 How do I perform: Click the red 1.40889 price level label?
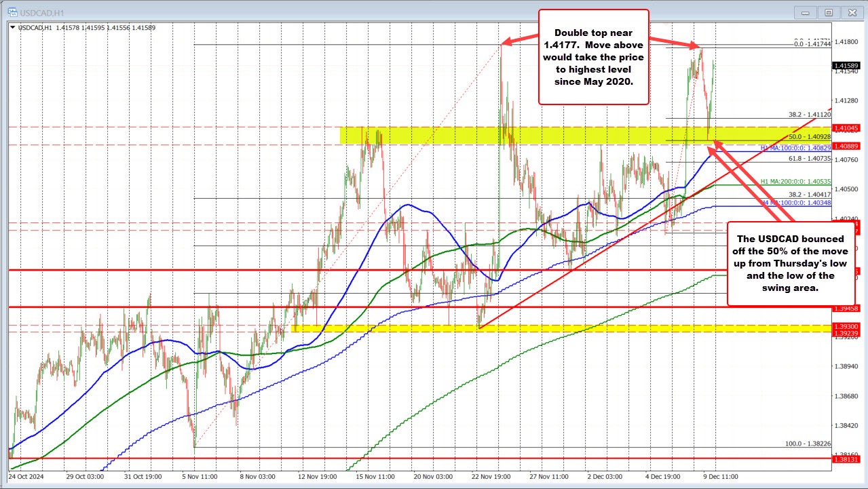tap(846, 145)
